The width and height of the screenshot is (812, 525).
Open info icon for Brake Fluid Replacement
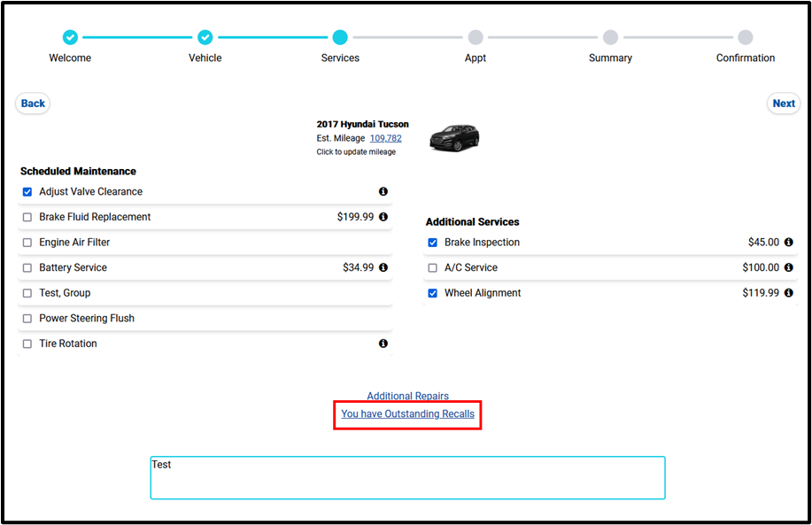tap(383, 217)
